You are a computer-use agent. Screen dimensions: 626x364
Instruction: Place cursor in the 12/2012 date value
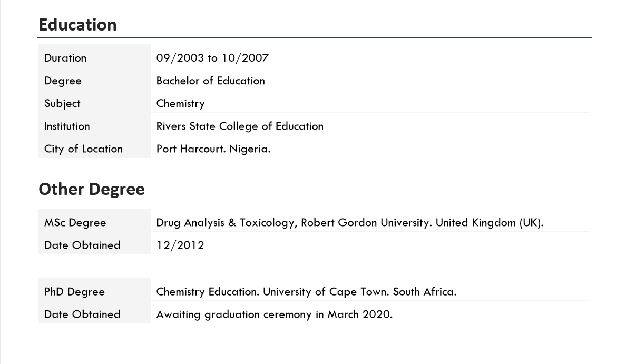coord(180,245)
